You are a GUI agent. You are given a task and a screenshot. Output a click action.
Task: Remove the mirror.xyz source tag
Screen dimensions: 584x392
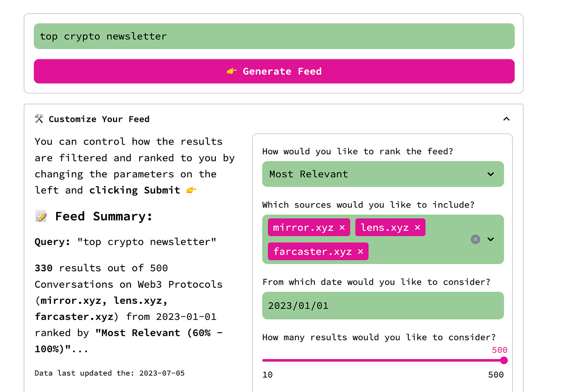pyautogui.click(x=342, y=228)
